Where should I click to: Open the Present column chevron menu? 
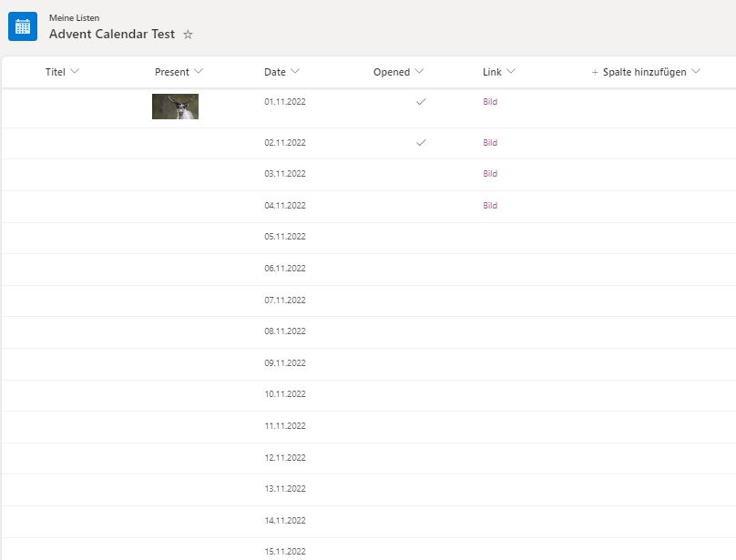click(199, 71)
